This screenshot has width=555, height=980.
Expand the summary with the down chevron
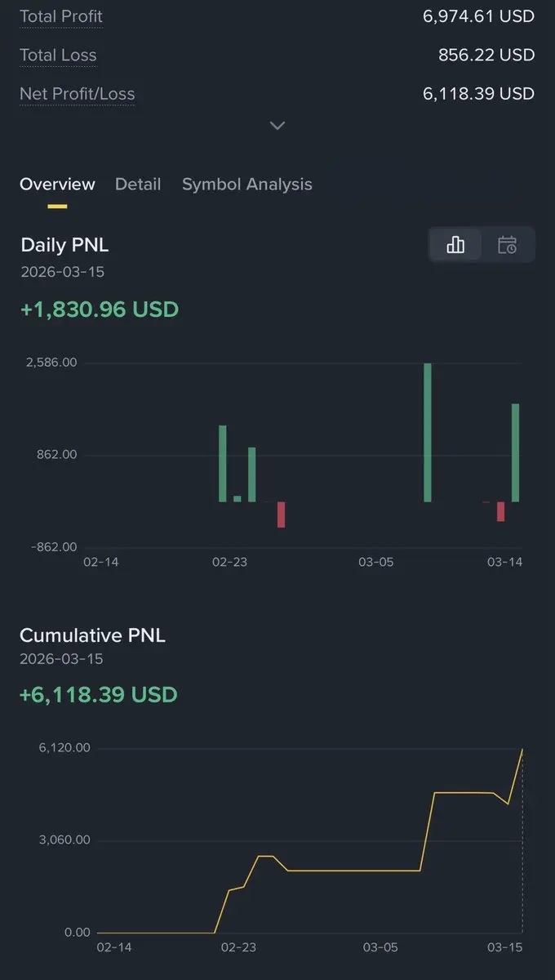point(277,126)
